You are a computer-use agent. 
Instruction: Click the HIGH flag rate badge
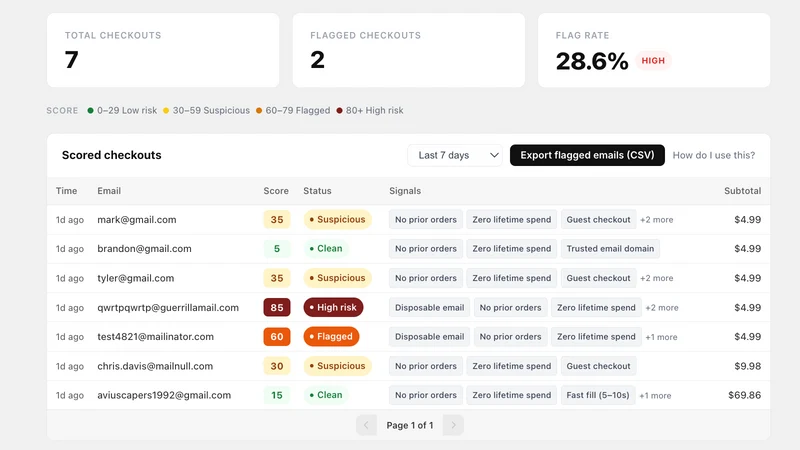653,61
